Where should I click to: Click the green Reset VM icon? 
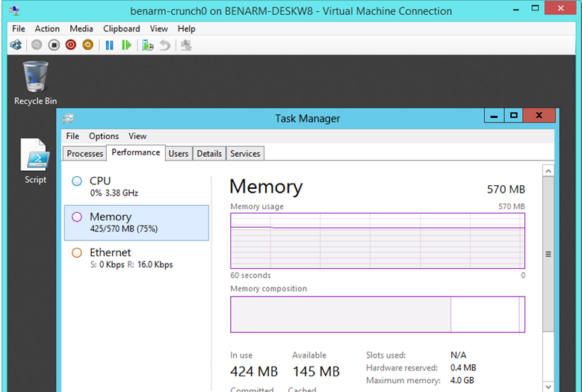126,45
